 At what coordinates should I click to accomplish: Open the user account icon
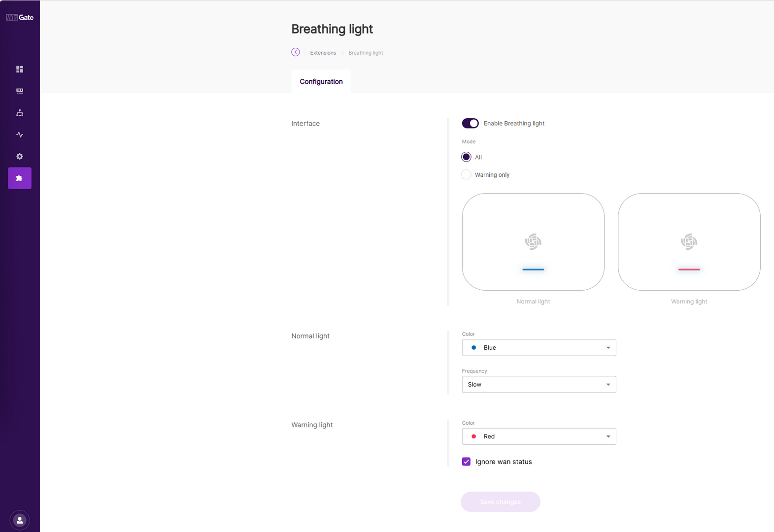tap(20, 520)
